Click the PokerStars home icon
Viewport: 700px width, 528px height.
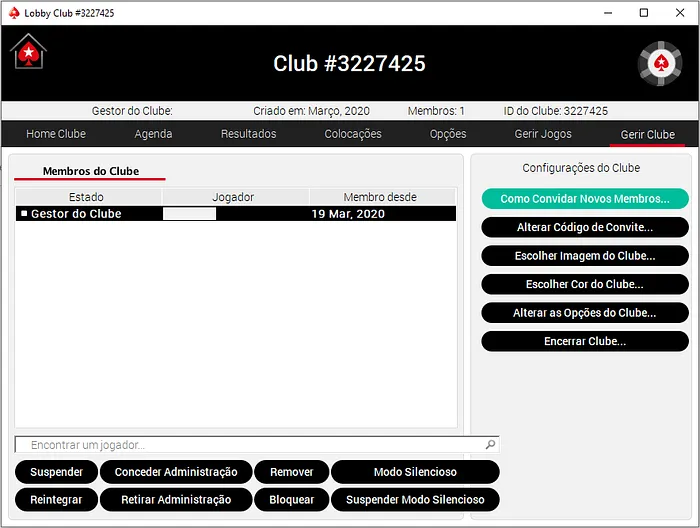tap(29, 52)
